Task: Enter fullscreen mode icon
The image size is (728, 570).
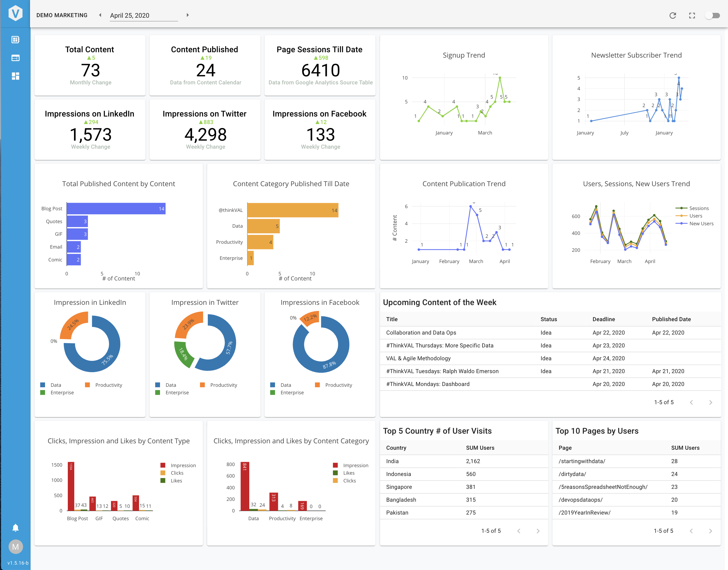Action: pyautogui.click(x=692, y=15)
